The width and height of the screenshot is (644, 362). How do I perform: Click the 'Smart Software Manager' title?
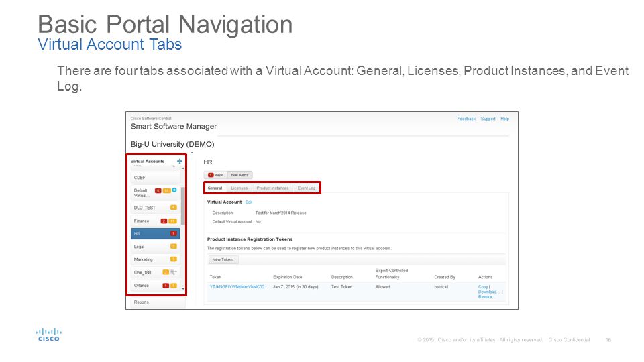pyautogui.click(x=173, y=127)
